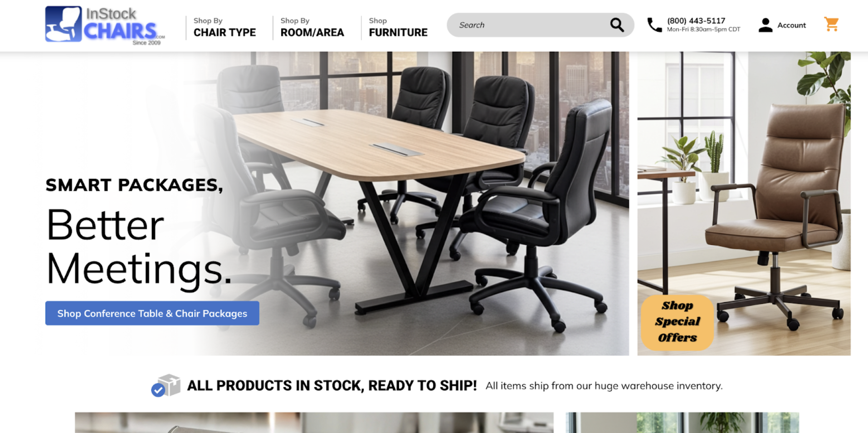Click the brown leather chair promo image

click(744, 203)
